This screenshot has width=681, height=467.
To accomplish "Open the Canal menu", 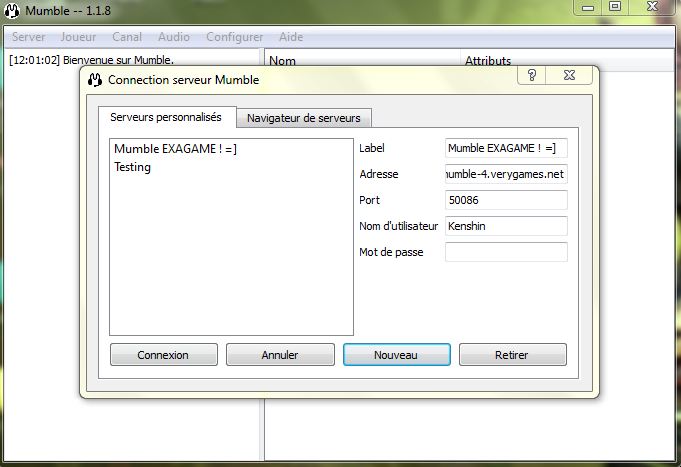I will (127, 37).
